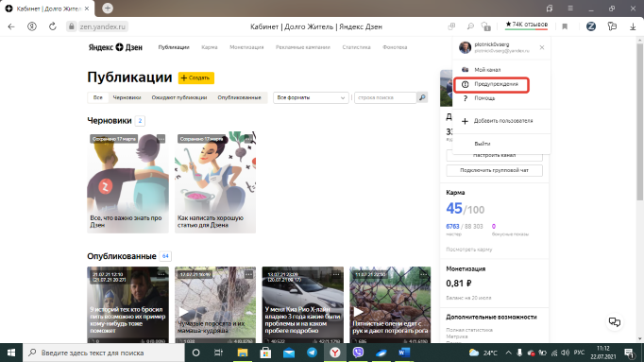This screenshot has height=362, width=644.
Task: Click the address bar lock icon
Action: (x=72, y=26)
